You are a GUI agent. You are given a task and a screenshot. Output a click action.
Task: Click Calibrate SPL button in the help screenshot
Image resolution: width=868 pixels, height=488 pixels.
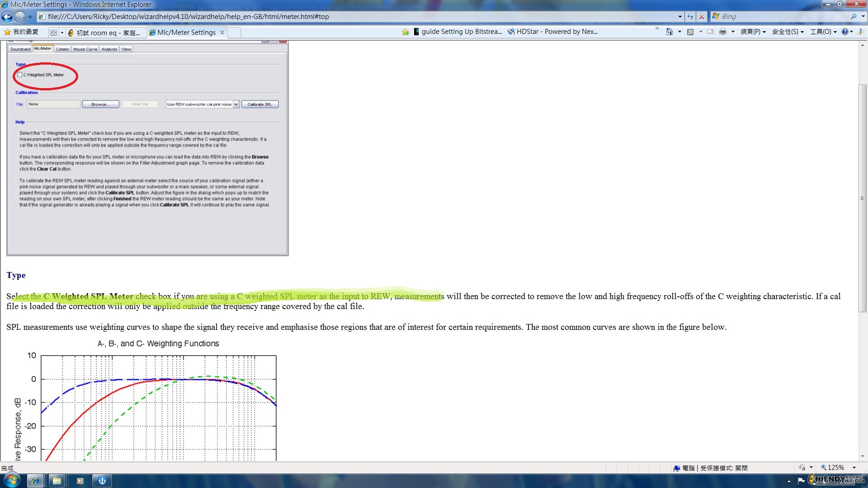260,104
